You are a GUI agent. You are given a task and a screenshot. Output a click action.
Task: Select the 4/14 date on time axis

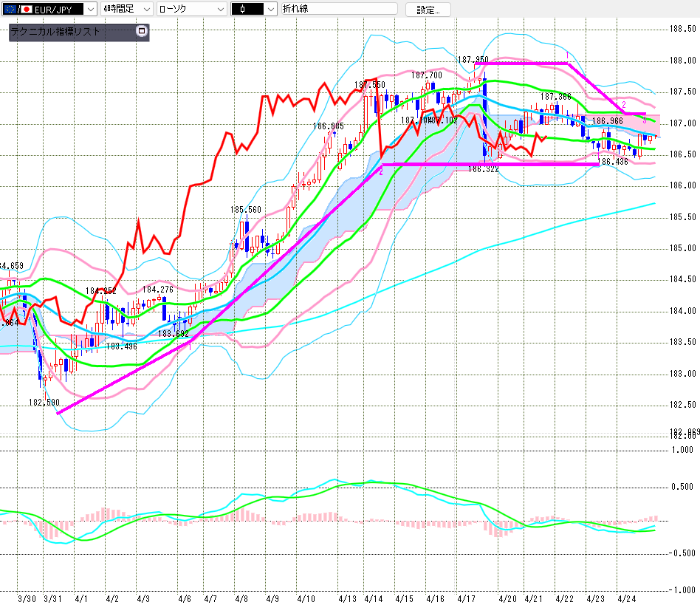coord(374,596)
